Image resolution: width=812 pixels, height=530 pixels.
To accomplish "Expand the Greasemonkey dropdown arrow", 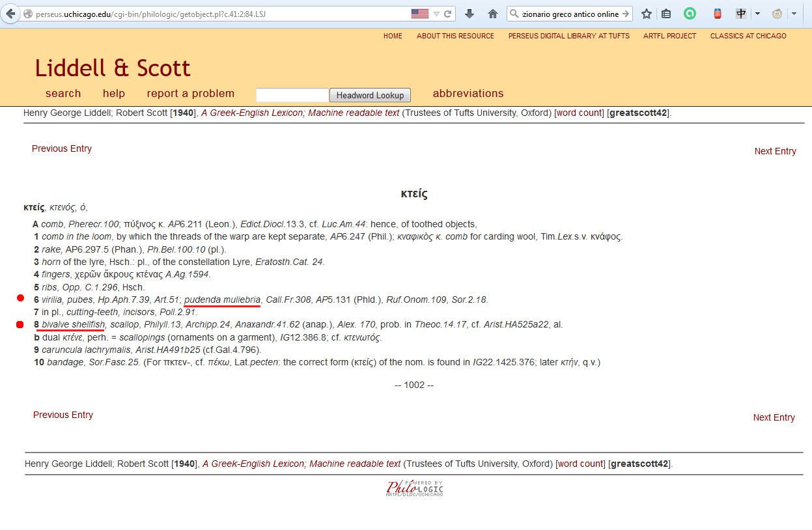I will [794, 14].
